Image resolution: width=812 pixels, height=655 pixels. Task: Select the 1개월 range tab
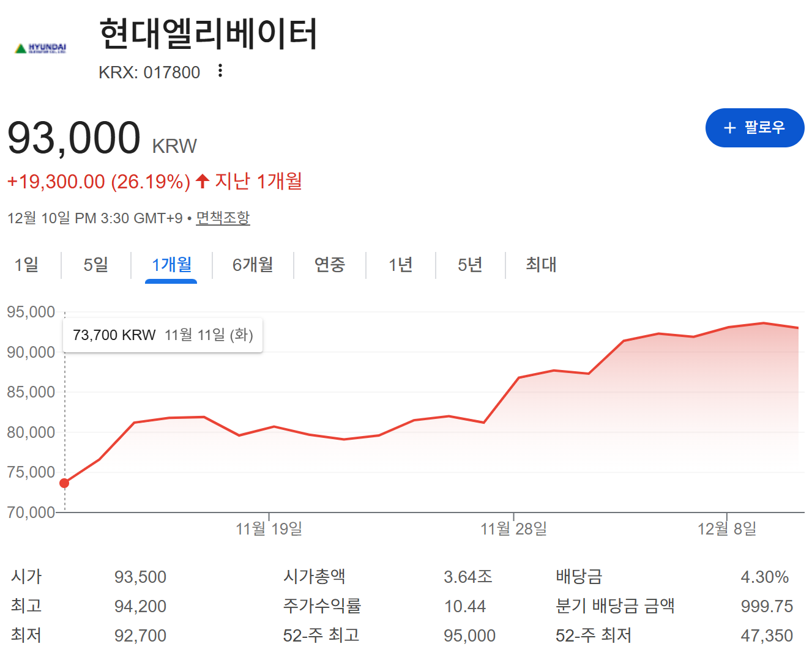[x=171, y=265]
